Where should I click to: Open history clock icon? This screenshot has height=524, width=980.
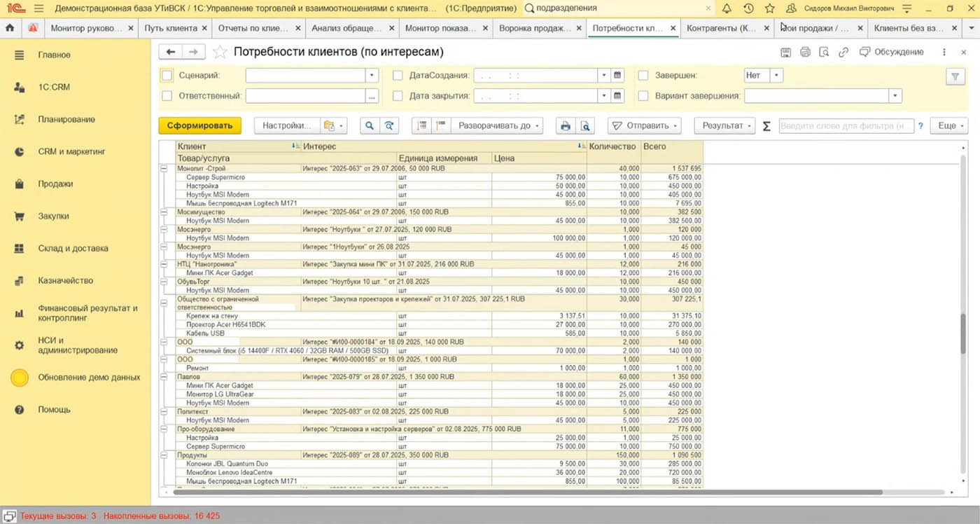point(748,8)
